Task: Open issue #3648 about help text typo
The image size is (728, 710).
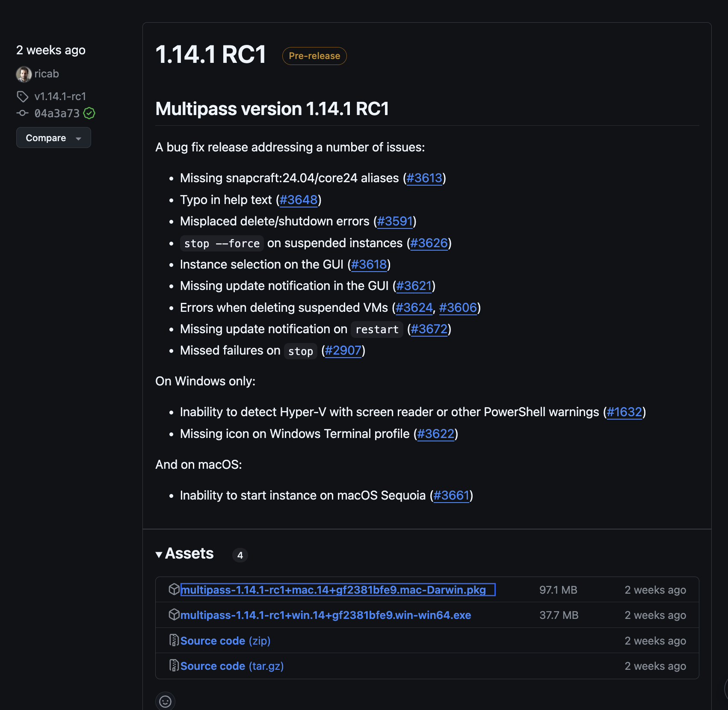Action: 299,200
